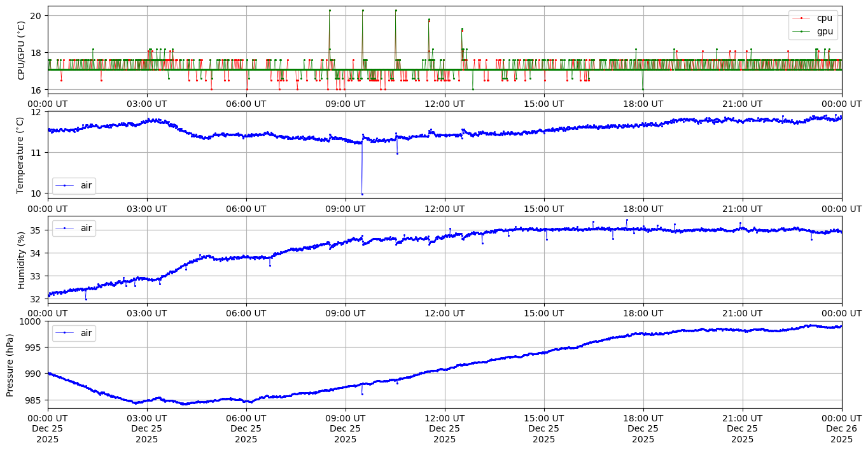Click the highest humidity spike before 18:00 UT
868x450 pixels.
pyautogui.click(x=627, y=220)
